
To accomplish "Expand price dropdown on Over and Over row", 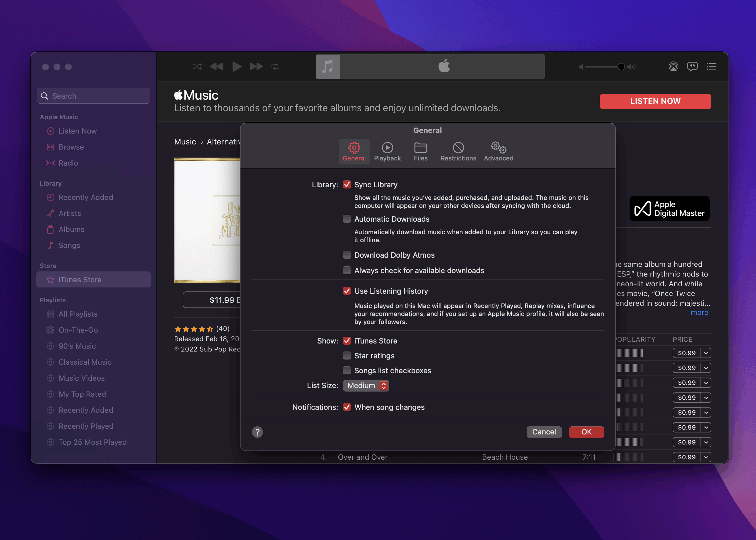I will 706,457.
